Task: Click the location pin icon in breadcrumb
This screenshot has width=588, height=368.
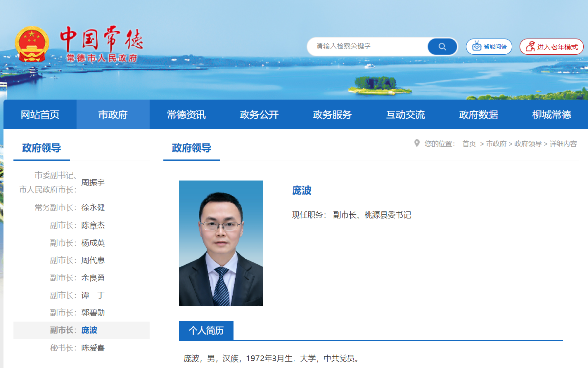Action: pyautogui.click(x=417, y=143)
